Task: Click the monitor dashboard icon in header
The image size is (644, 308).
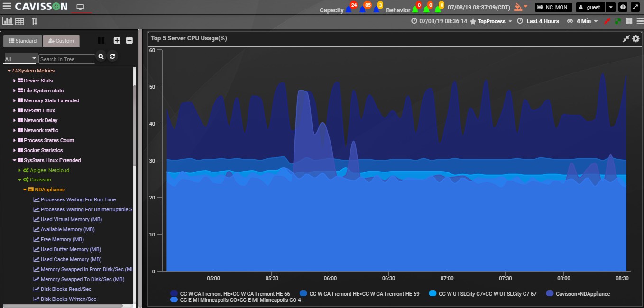Action: point(80,7)
